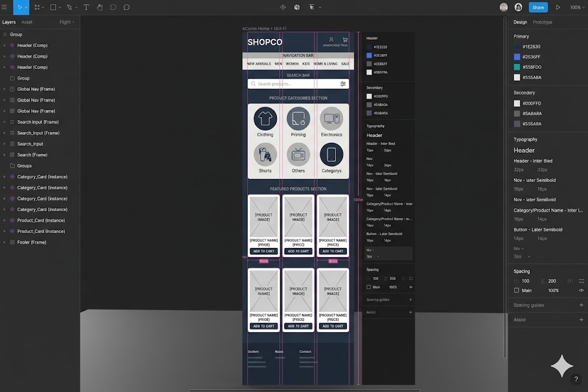Click KIDS in the navigation bar mockup
This screenshot has width=588, height=392.
click(x=306, y=64)
